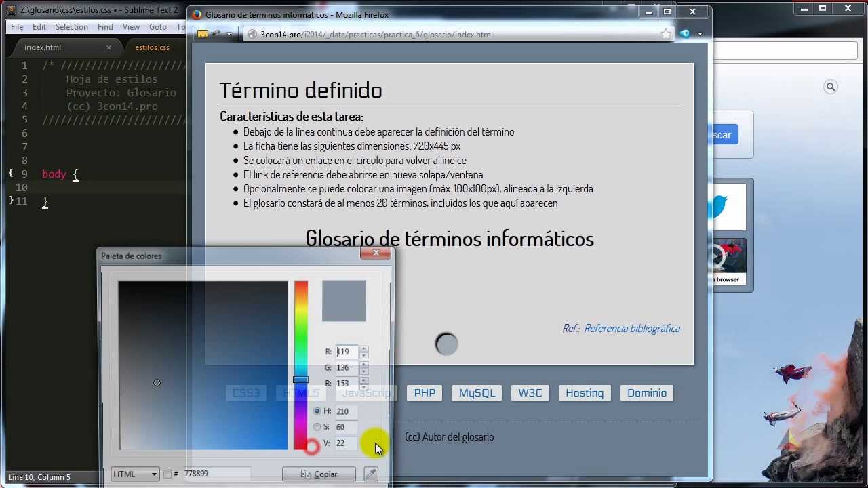Select the S radio button
Image resolution: width=868 pixels, height=488 pixels.
click(317, 427)
